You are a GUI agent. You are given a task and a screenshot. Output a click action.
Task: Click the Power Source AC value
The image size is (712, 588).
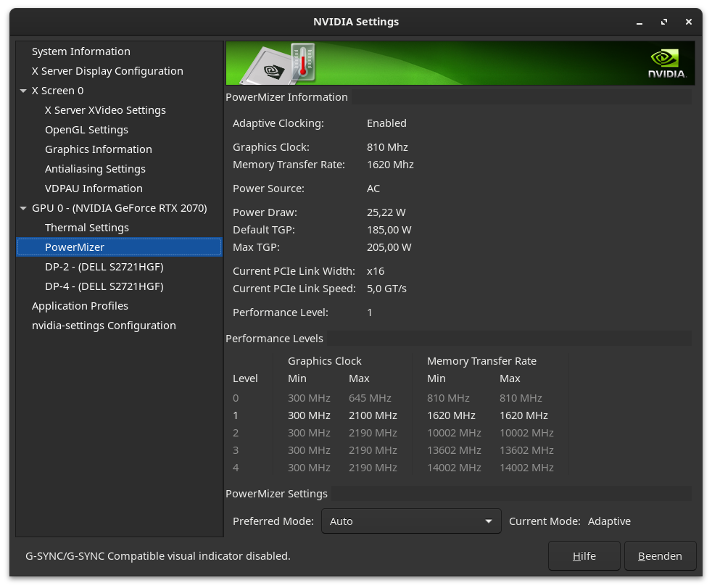click(373, 189)
